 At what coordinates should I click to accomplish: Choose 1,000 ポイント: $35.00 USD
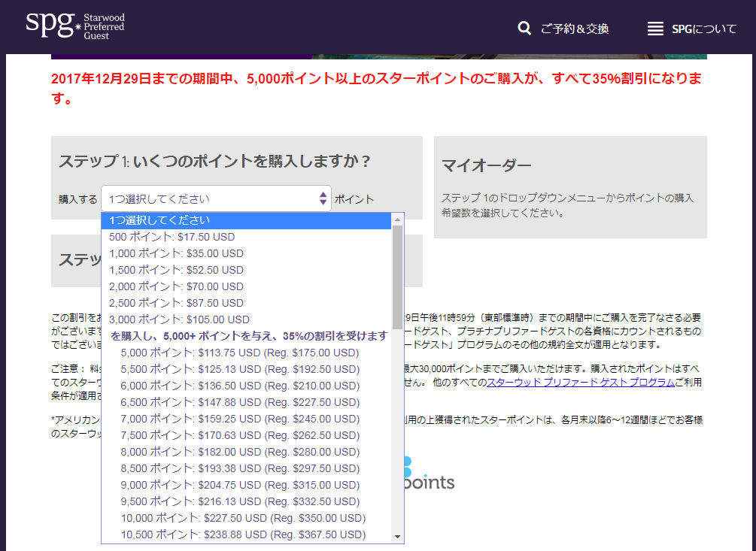click(x=246, y=253)
